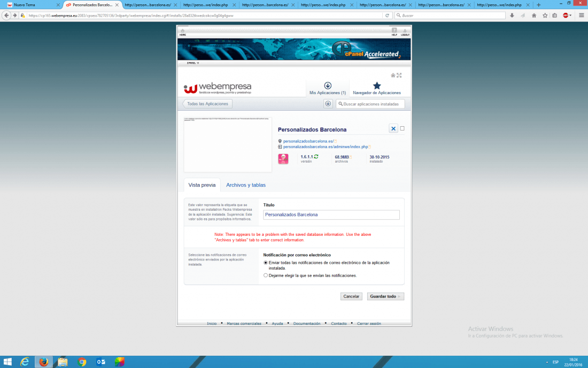
Task: Tick the checkbox beside Personalizados Barcelona
Action: click(403, 128)
